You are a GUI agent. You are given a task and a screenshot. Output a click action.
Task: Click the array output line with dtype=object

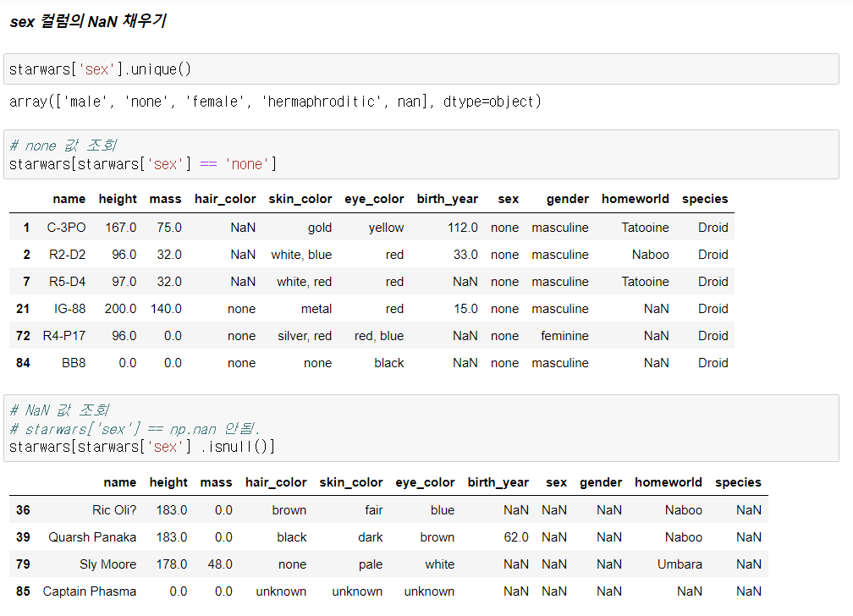point(275,102)
